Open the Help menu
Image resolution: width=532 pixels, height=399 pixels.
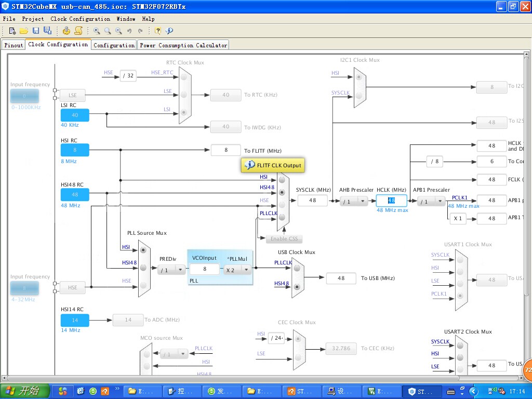pos(148,19)
